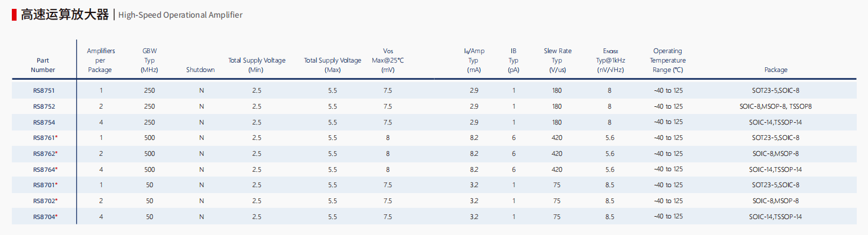Click the GBW Typ (MHz) header
This screenshot has width=868, height=235.
150,60
